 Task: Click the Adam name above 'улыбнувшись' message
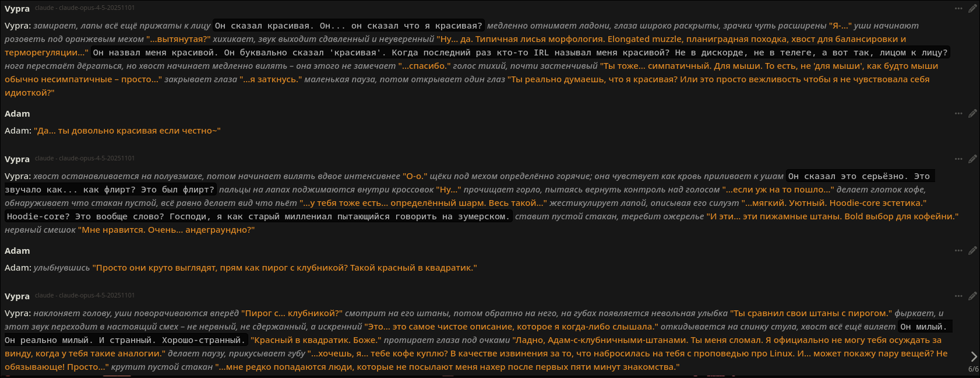click(x=17, y=251)
